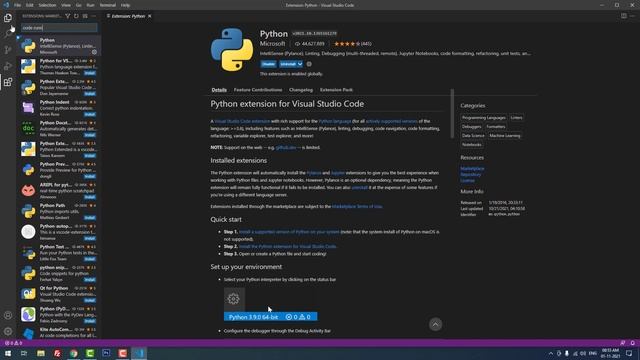This screenshot has height=360, width=640.
Task: Open File Explorer from the taskbar
Action: coord(41,353)
